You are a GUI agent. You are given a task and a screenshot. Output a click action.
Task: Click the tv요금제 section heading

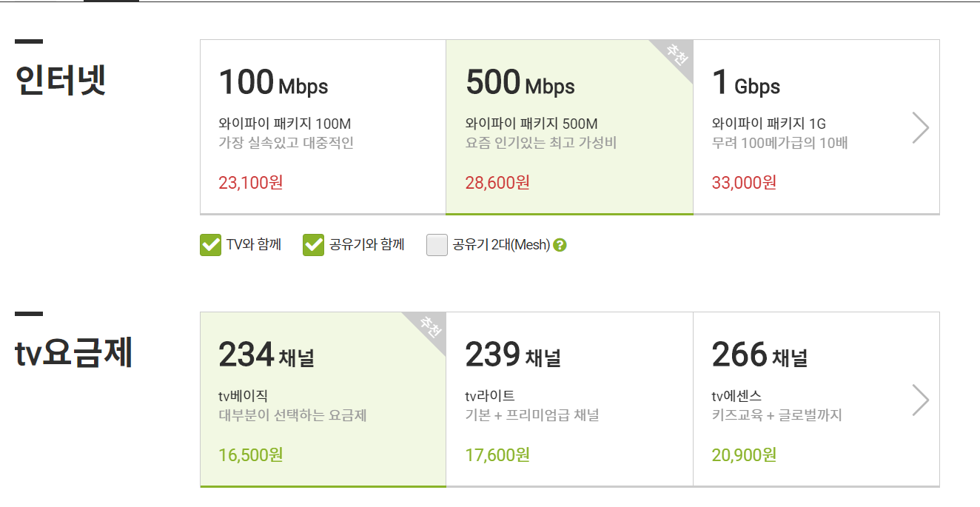coord(74,353)
